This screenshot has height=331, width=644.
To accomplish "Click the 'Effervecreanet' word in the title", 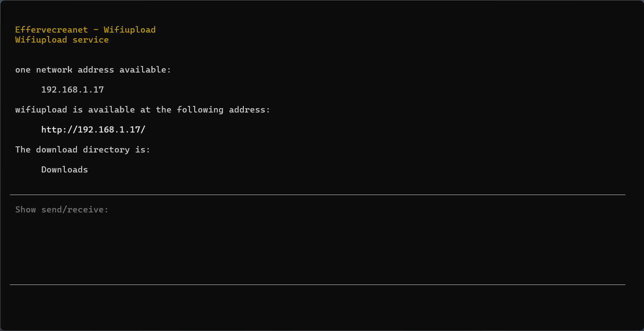I will [x=52, y=30].
